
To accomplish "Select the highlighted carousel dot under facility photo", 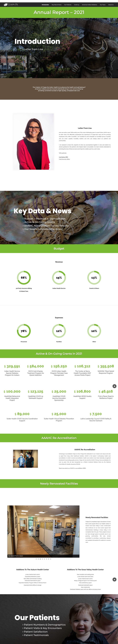I will [x=40, y=559].
